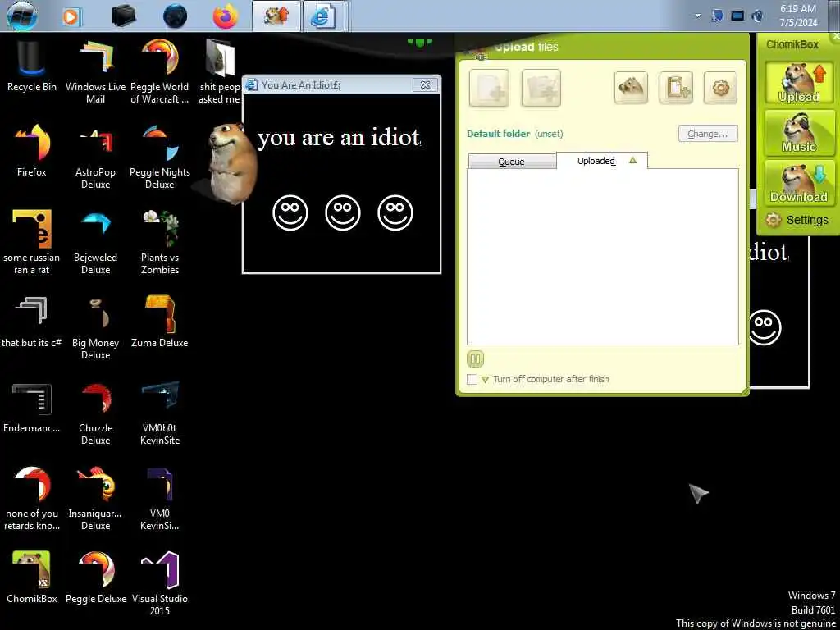Screen dimensions: 840x630
Task: Show hidden system tray icons arrow
Action: click(x=697, y=16)
